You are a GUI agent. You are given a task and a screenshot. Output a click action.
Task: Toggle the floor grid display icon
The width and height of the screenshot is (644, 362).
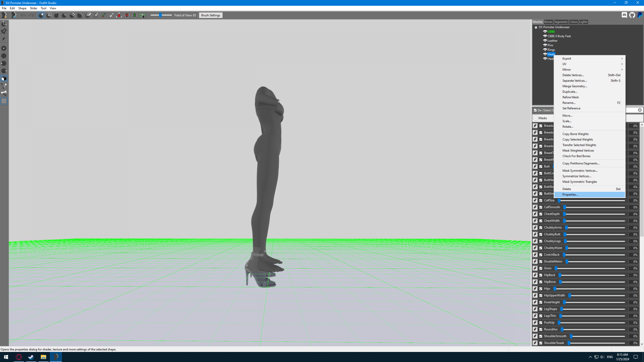click(4, 101)
